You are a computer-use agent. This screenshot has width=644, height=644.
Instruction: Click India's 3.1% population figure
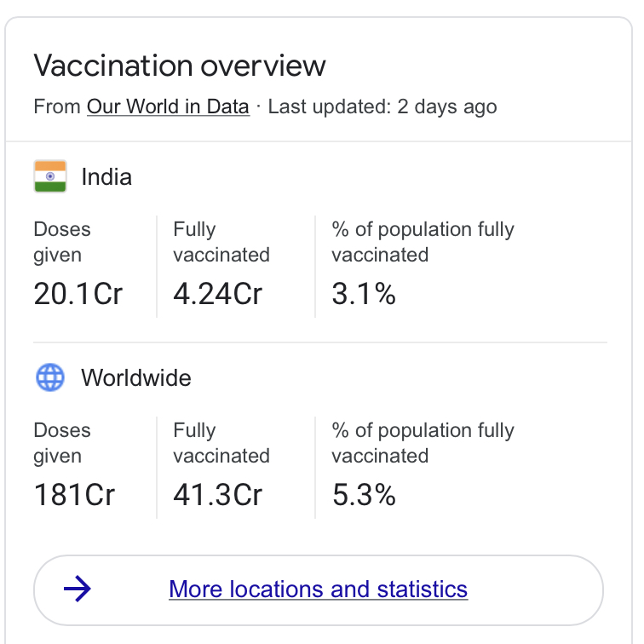click(364, 294)
